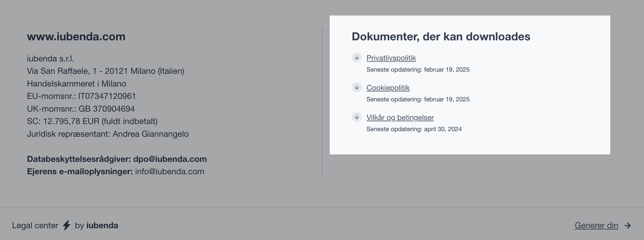Click the EU-momsnr. IT07347120961 line
Image resolution: width=644 pixels, height=240 pixels.
[x=81, y=96]
